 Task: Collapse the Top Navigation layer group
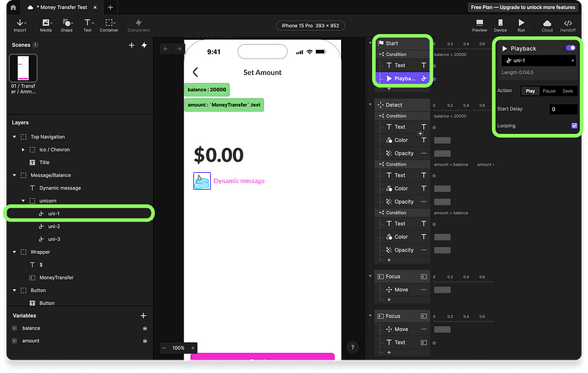click(15, 137)
